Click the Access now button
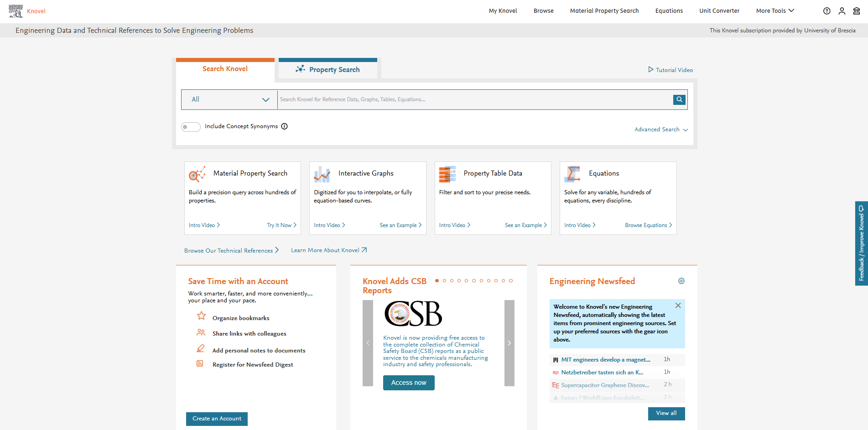Image resolution: width=868 pixels, height=430 pixels. tap(409, 383)
